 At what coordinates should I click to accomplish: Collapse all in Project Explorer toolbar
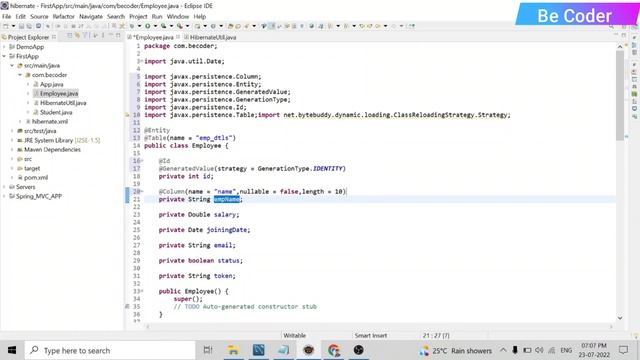pyautogui.click(x=69, y=36)
